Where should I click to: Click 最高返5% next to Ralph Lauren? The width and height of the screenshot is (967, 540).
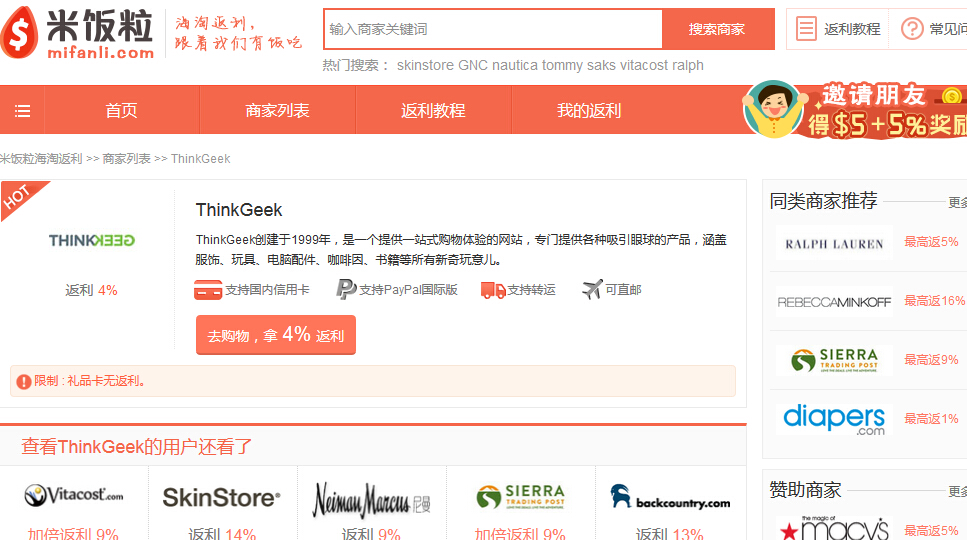pyautogui.click(x=931, y=242)
